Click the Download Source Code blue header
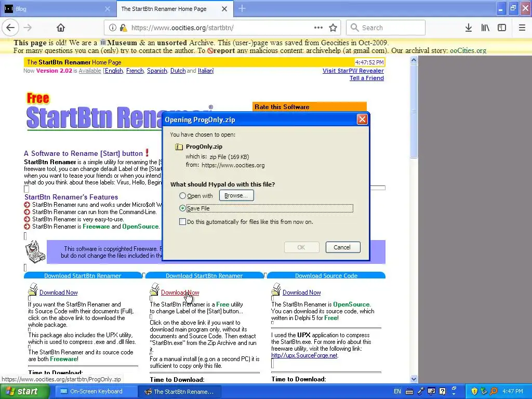 coord(326,275)
